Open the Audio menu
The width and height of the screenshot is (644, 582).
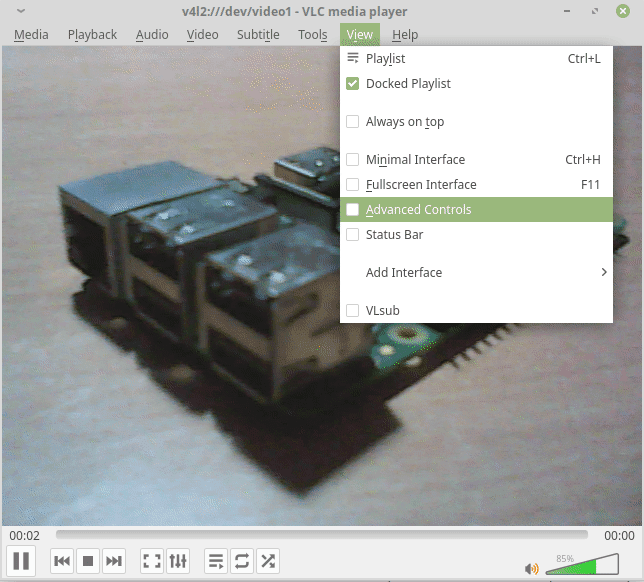click(152, 35)
